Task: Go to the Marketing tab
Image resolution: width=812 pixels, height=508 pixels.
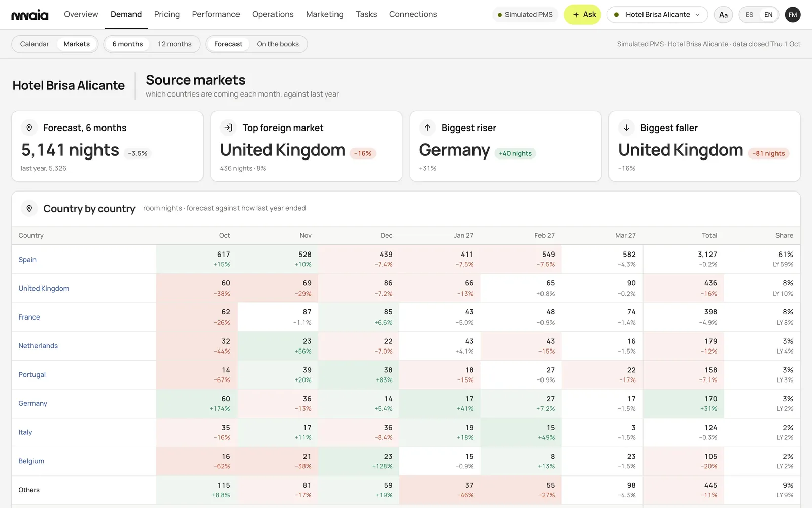Action: click(x=325, y=14)
